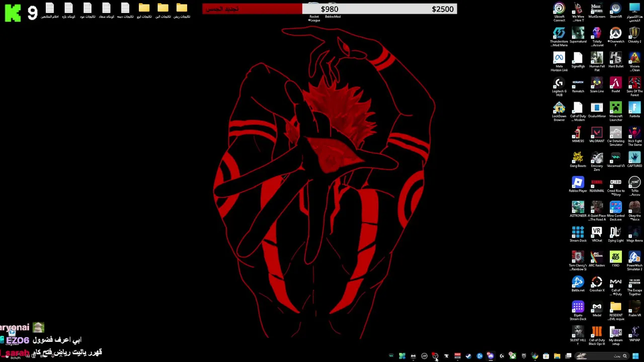Open the Gang Beasts shortcut
Viewport: 644px width, 362px height.
[x=578, y=160]
